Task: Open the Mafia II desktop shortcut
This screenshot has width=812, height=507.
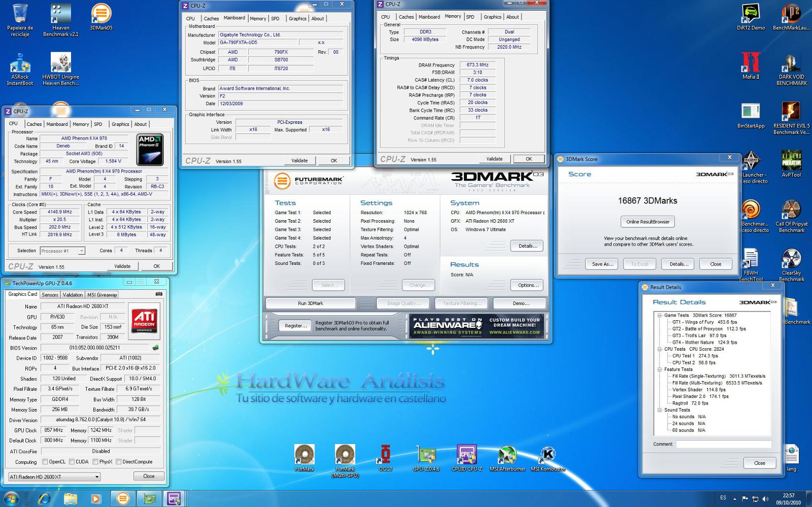Action: click(x=751, y=66)
